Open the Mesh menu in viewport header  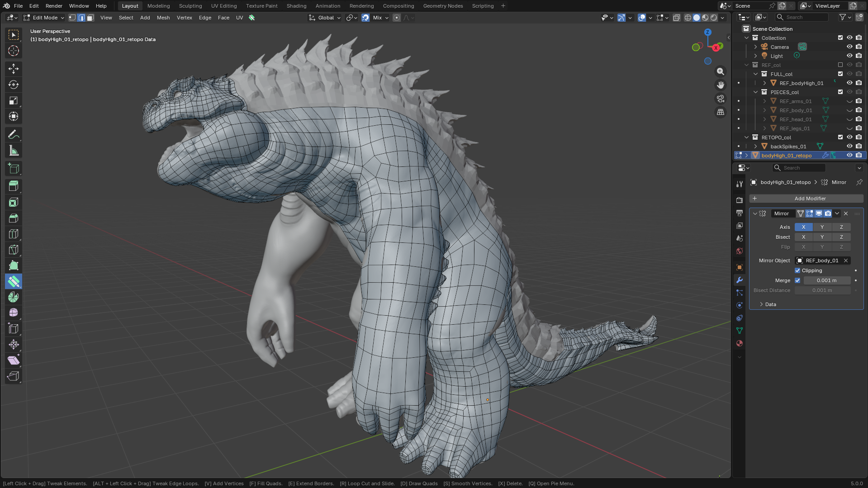click(x=163, y=18)
